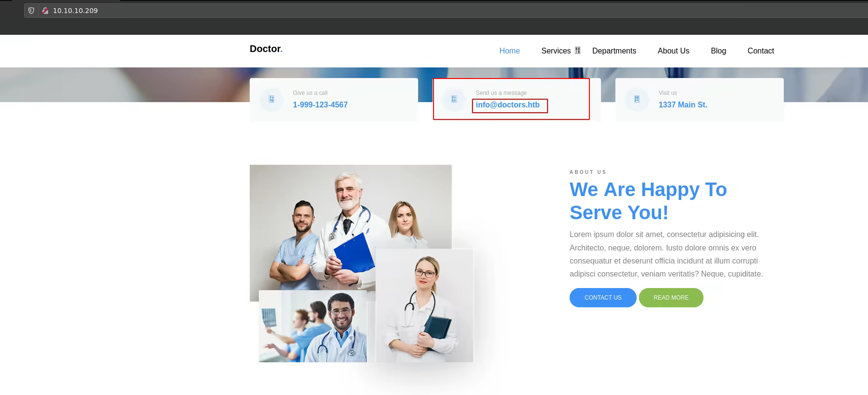Click the 1337 Main St. address
The image size is (868, 395).
[682, 105]
